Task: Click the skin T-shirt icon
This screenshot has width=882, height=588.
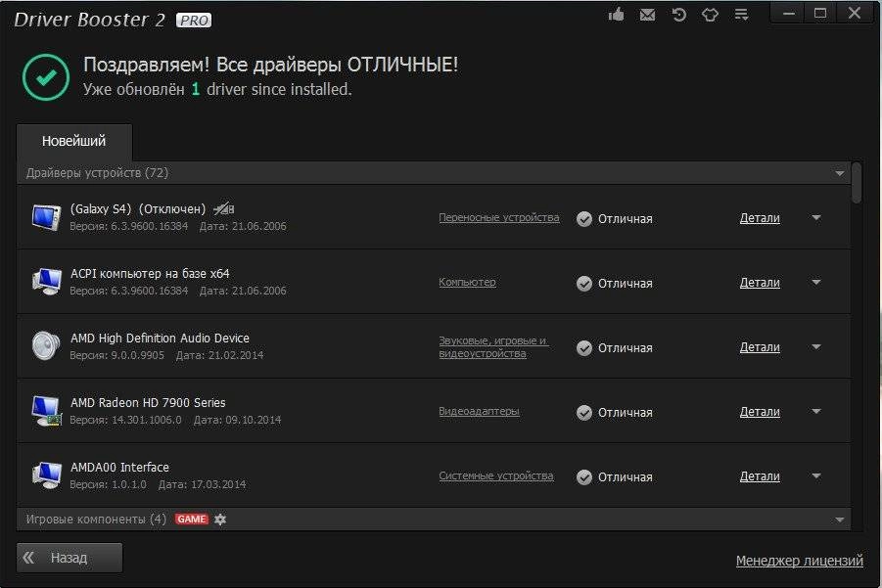Action: pos(710,15)
